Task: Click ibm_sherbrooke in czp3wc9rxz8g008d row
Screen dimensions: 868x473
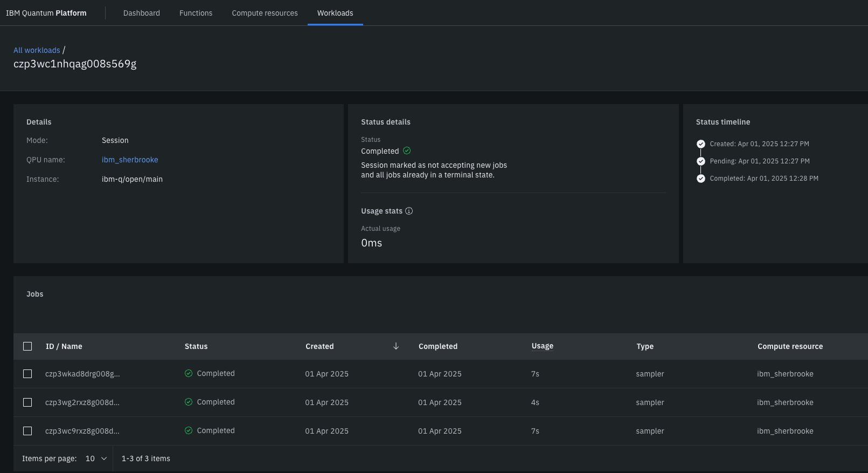Action: [785, 431]
